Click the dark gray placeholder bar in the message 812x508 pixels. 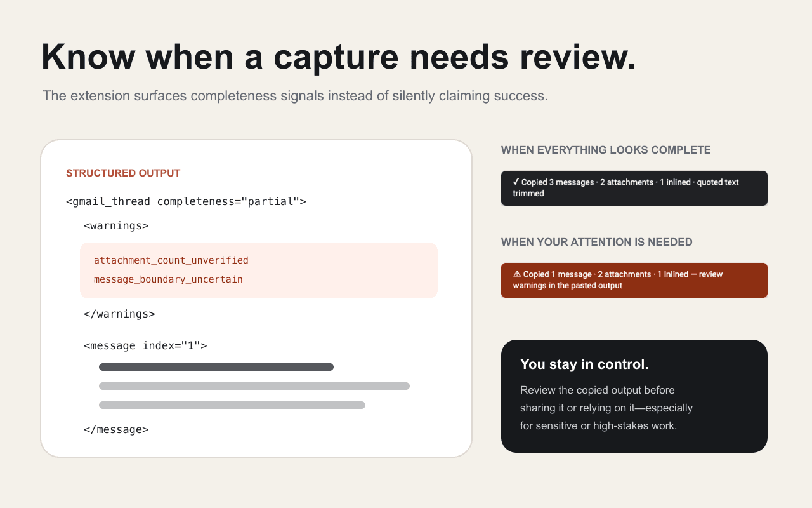216,367
